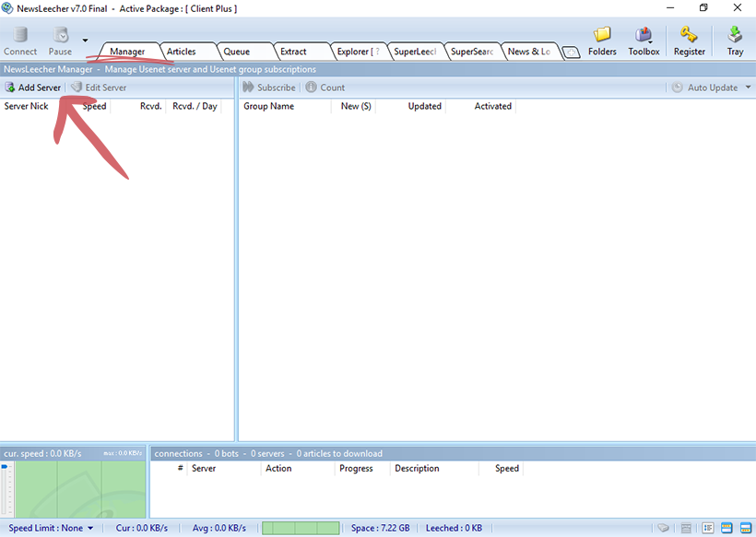The height and width of the screenshot is (537, 756).
Task: Click the grey drive icon in status bar
Action: (x=664, y=528)
